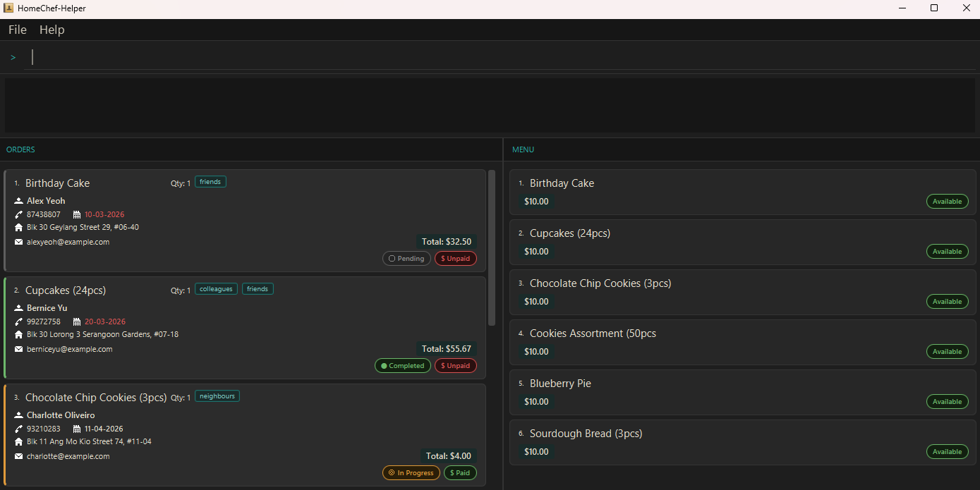
Task: Click the Available badge for Blueberry Pie
Action: pos(947,402)
